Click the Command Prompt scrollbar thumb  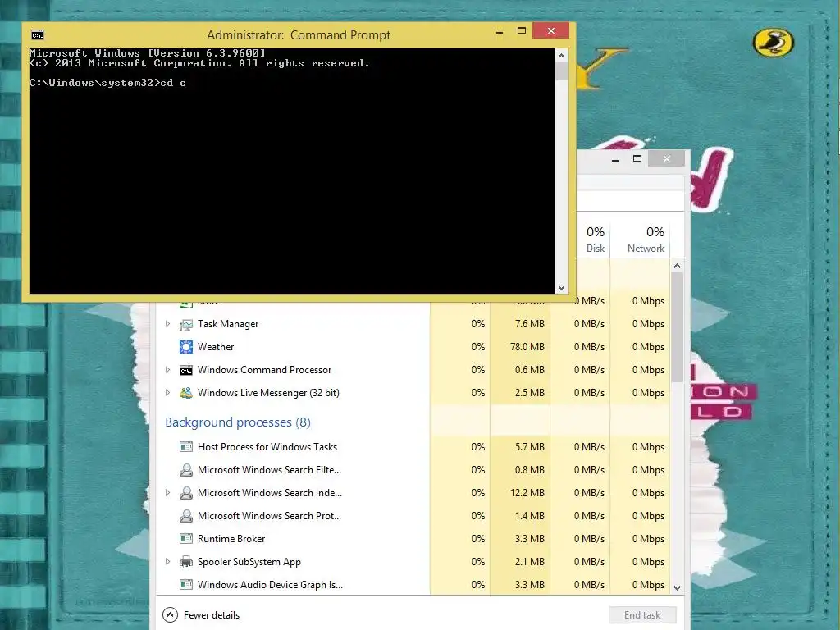click(561, 71)
